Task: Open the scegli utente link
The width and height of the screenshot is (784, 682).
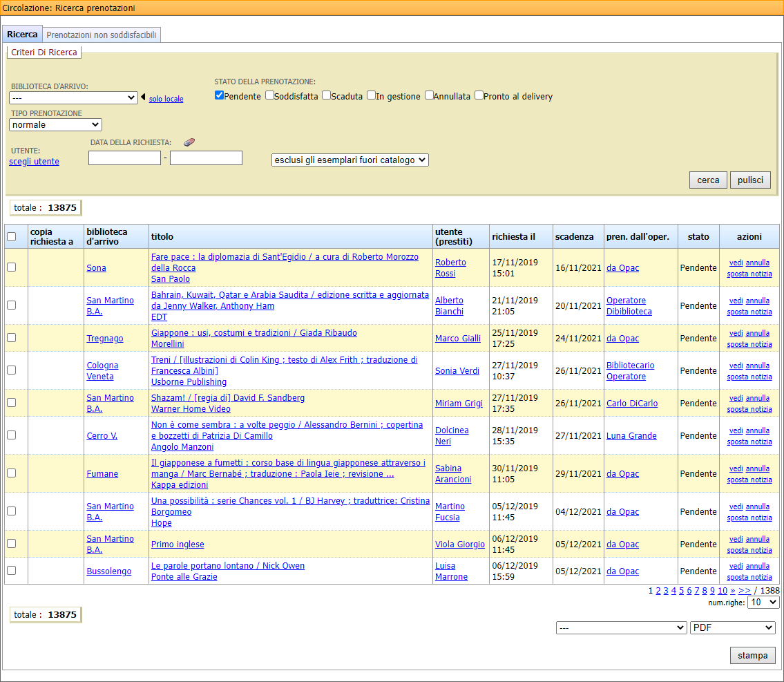Action: click(x=34, y=162)
